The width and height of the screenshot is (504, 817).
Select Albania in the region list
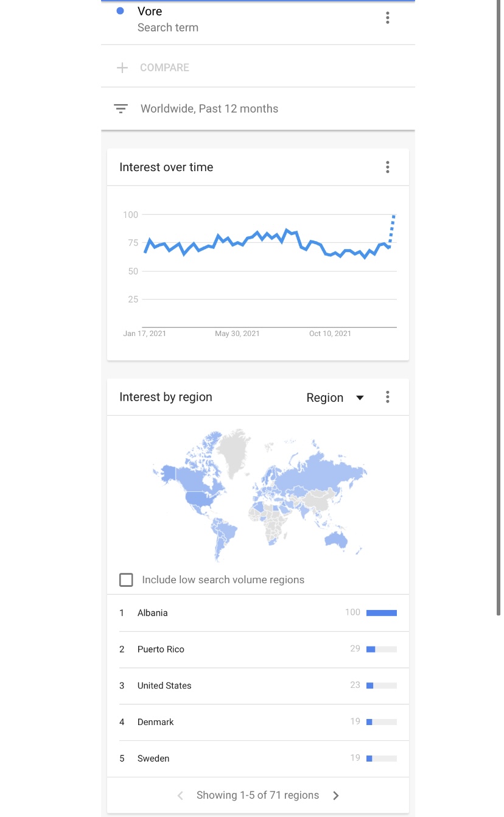click(x=258, y=613)
